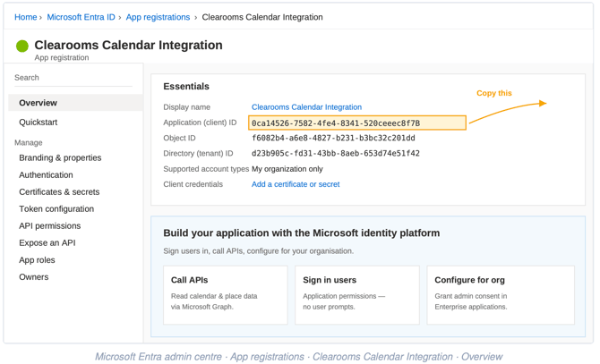
Task: Click the Essentials heading
Action: (x=186, y=87)
